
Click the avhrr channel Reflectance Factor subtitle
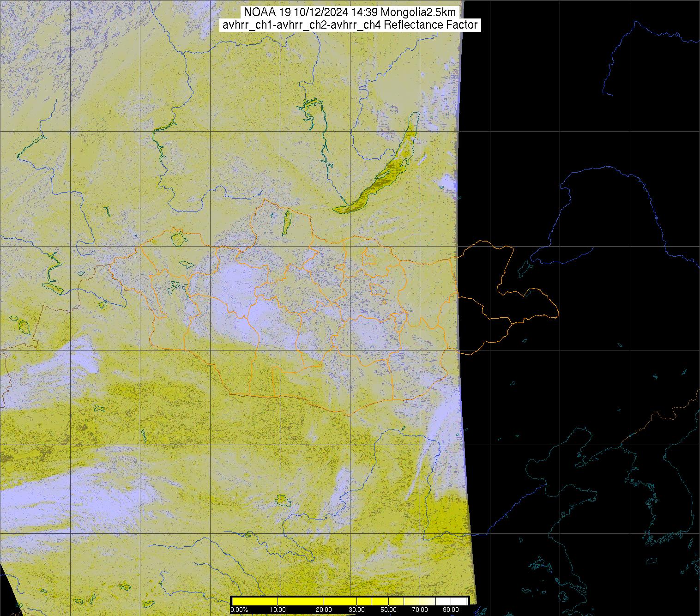point(350,25)
